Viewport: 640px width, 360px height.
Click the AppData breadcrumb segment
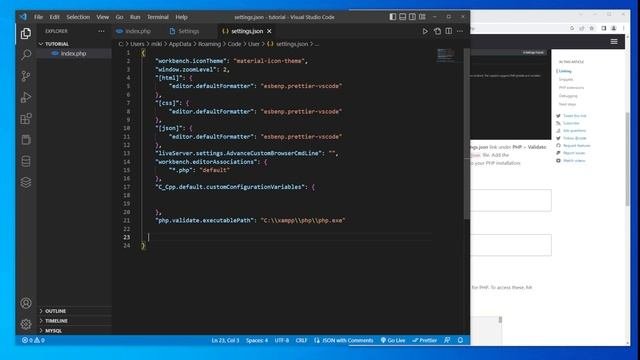(x=180, y=44)
